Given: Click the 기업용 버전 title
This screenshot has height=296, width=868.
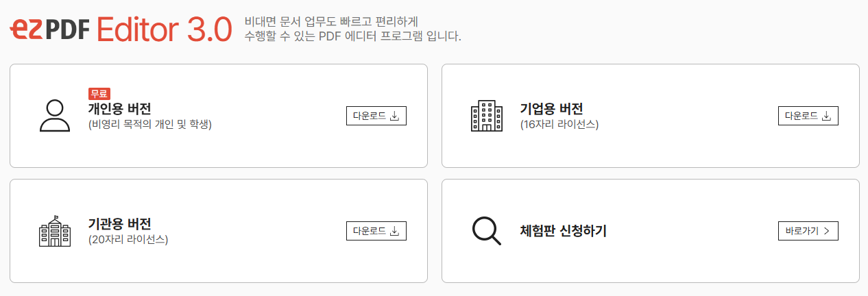Looking at the screenshot, I should [x=552, y=109].
